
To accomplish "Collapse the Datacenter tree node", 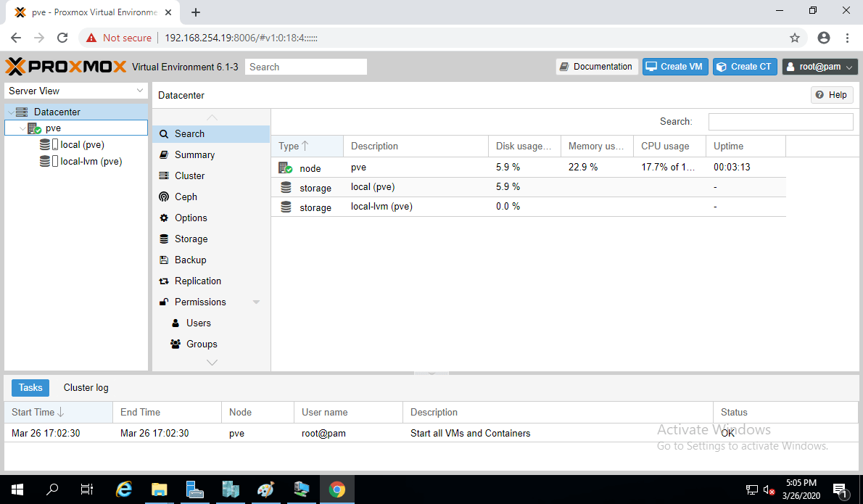I will coord(11,112).
